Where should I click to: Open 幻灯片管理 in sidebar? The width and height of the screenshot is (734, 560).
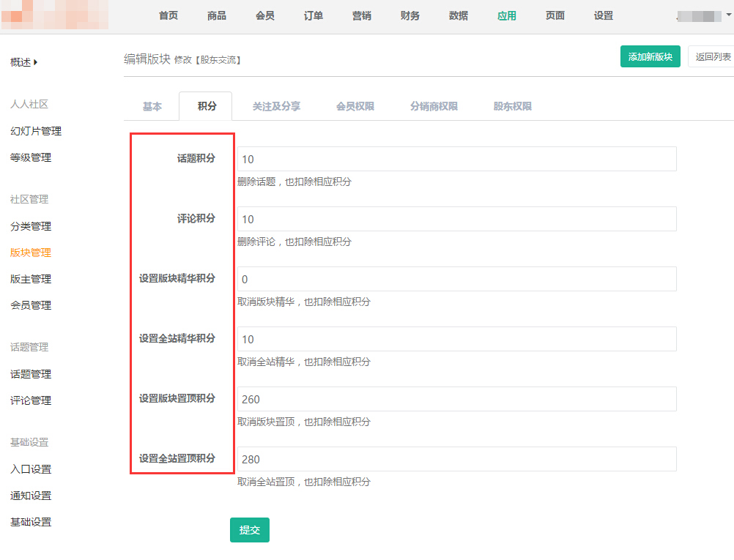click(x=36, y=131)
